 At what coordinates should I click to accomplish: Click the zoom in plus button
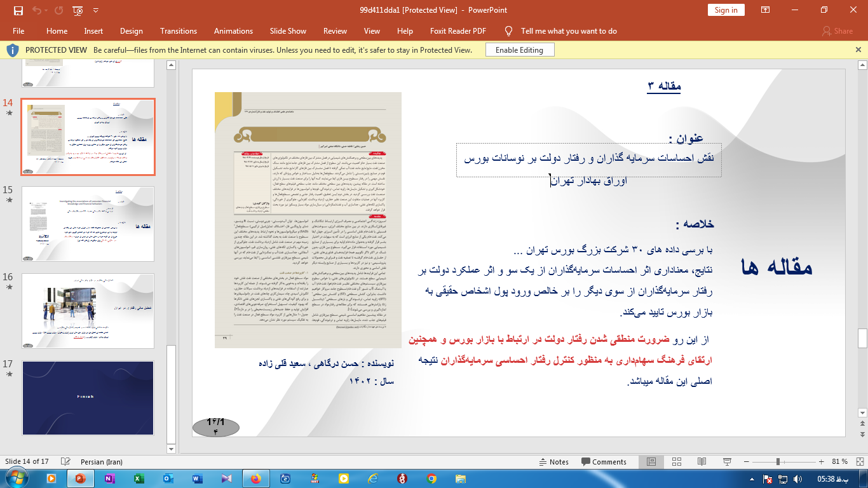823,462
